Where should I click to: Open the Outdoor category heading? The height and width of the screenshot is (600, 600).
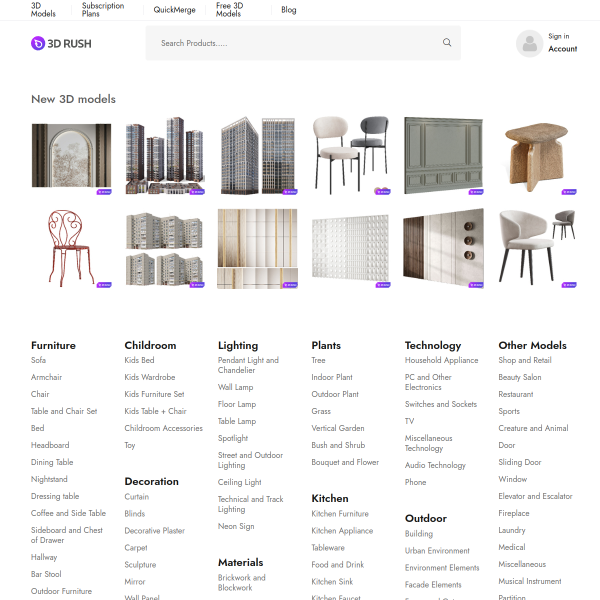tap(426, 518)
